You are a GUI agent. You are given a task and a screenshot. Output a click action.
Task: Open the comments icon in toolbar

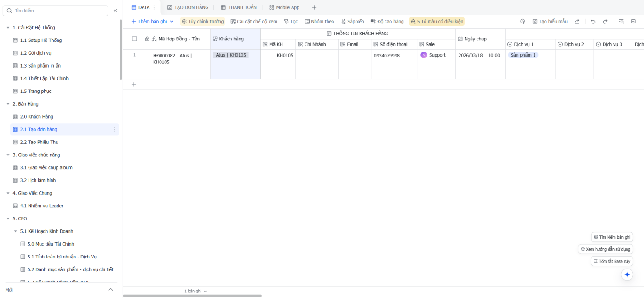pos(633,22)
